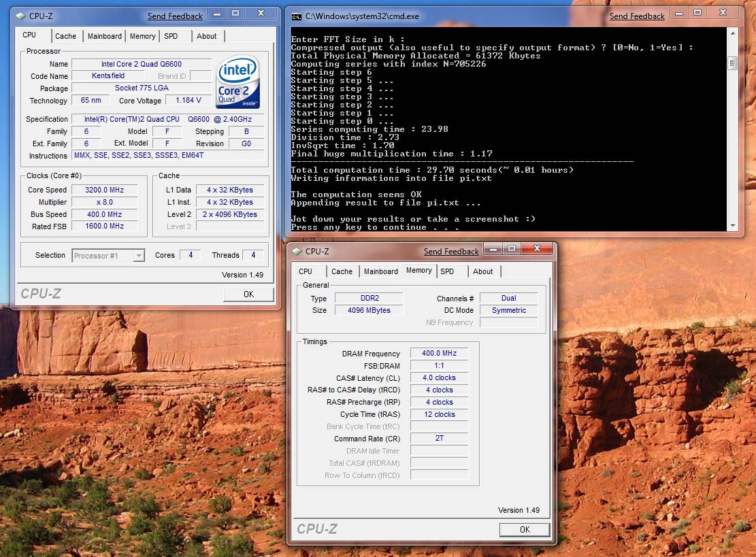Click 'Press any key to continue' line in console

pyautogui.click(x=375, y=227)
